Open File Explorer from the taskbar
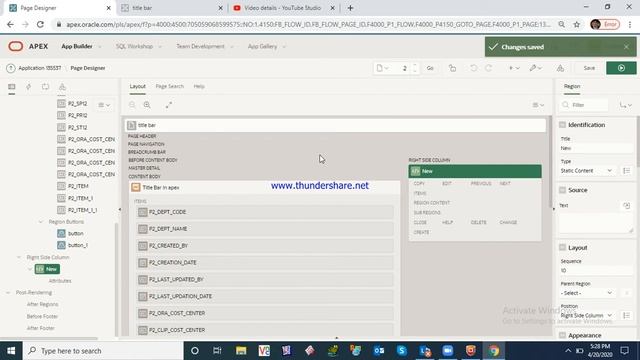 (x=241, y=351)
